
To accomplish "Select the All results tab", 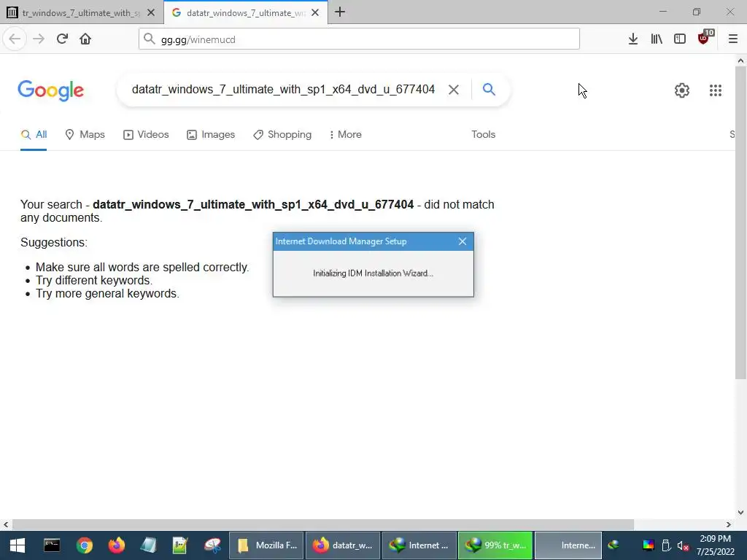I will coord(34,135).
